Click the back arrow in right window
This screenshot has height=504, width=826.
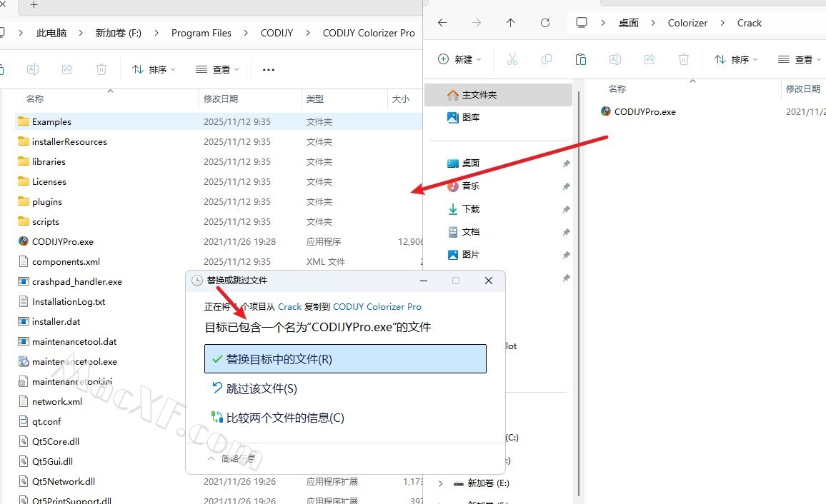pyautogui.click(x=442, y=23)
